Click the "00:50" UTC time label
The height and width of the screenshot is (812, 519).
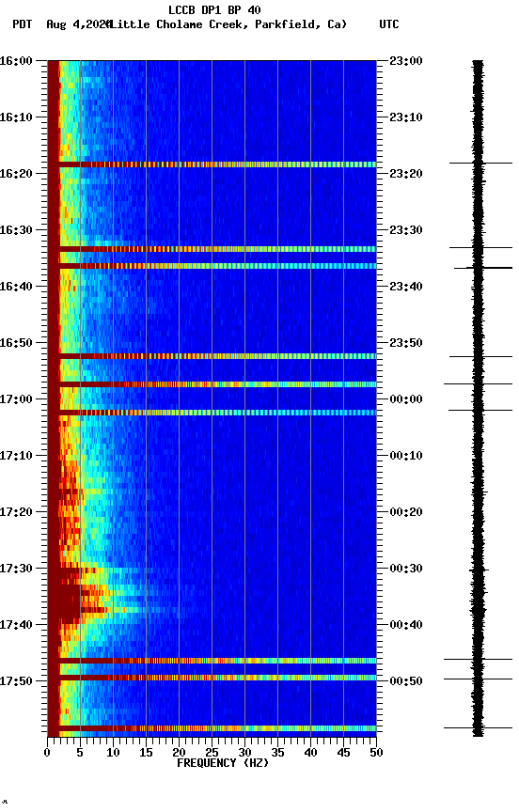click(406, 681)
